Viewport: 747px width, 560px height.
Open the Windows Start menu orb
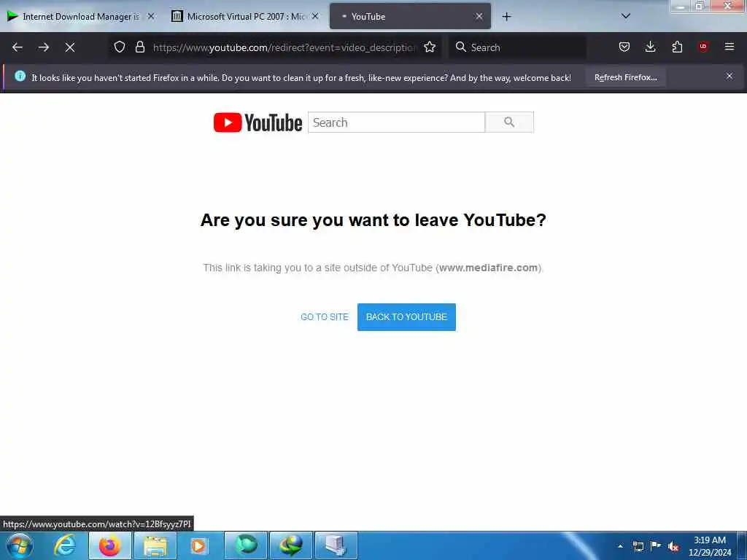20,545
